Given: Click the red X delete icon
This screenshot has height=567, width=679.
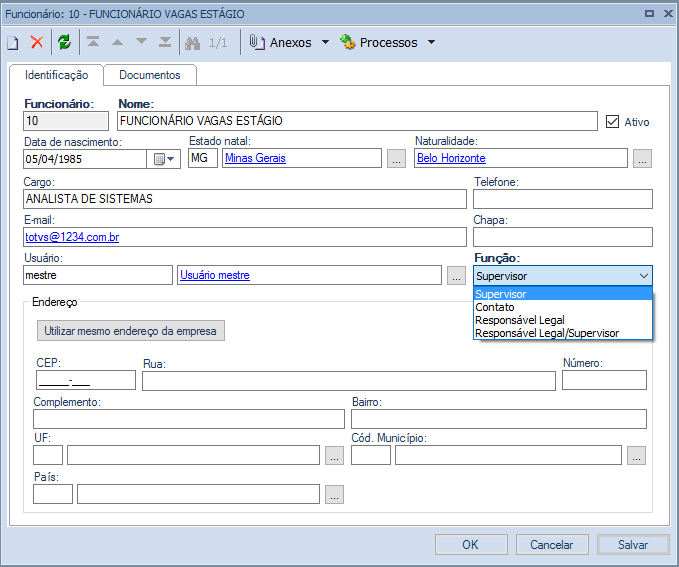Looking at the screenshot, I should (x=37, y=42).
